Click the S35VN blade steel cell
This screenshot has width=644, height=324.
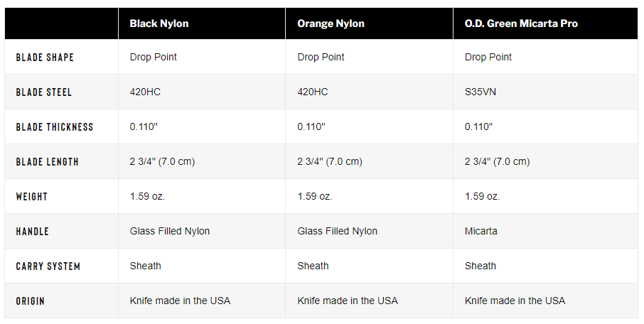point(480,92)
